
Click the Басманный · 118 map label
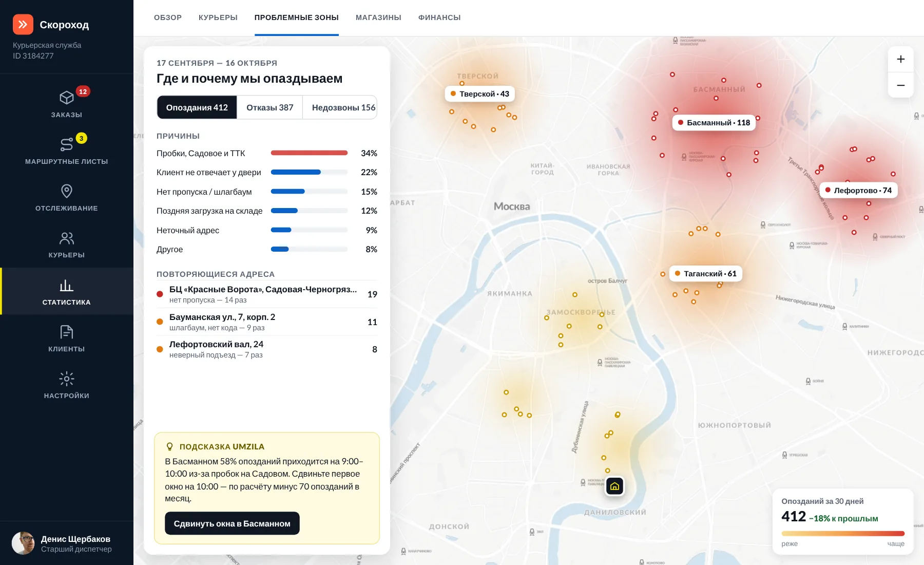[714, 123]
